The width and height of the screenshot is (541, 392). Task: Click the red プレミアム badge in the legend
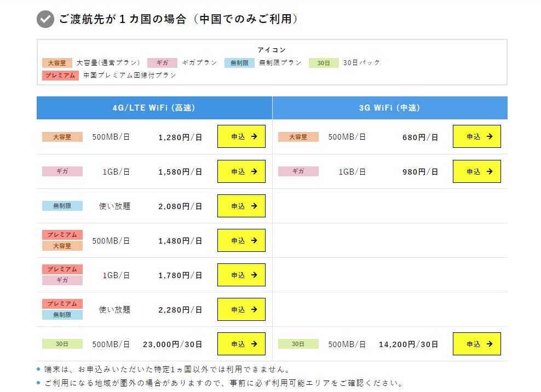[x=60, y=76]
